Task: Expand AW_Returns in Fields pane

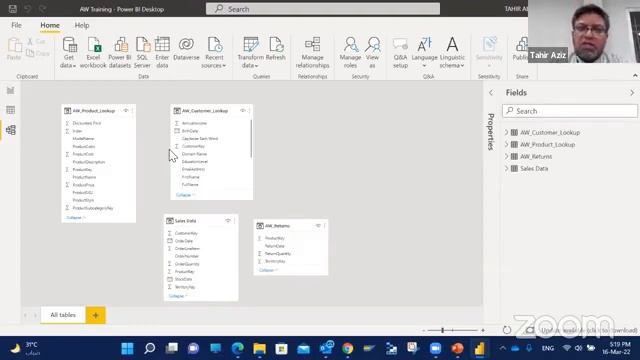Action: pos(507,156)
